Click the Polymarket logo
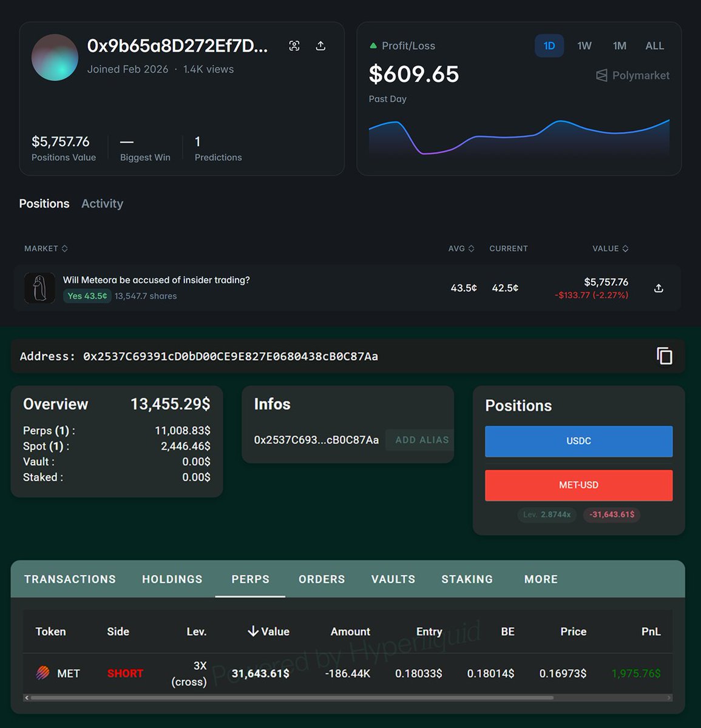Viewport: 701px width, 728px height. 633,75
